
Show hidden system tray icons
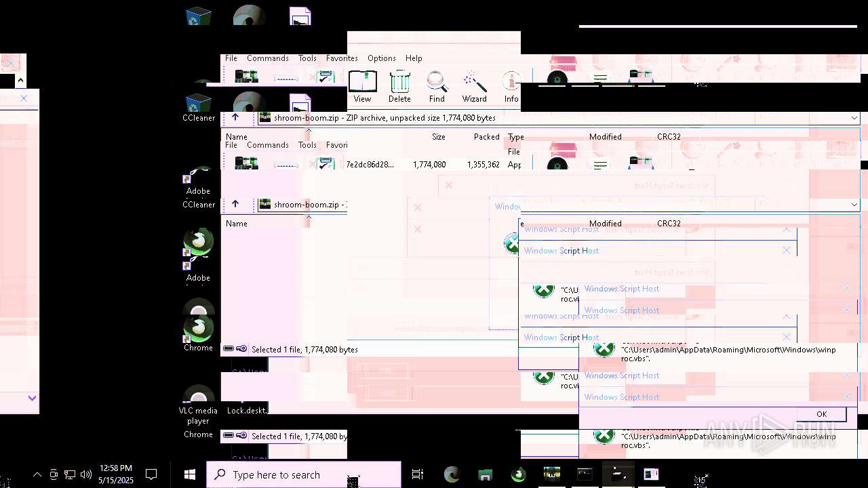point(37,475)
